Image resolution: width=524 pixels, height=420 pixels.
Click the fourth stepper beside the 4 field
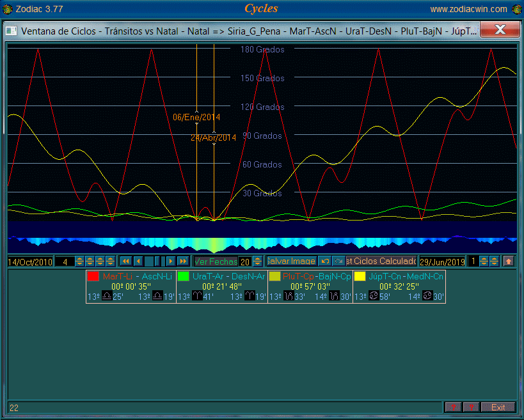pyautogui.click(x=110, y=261)
